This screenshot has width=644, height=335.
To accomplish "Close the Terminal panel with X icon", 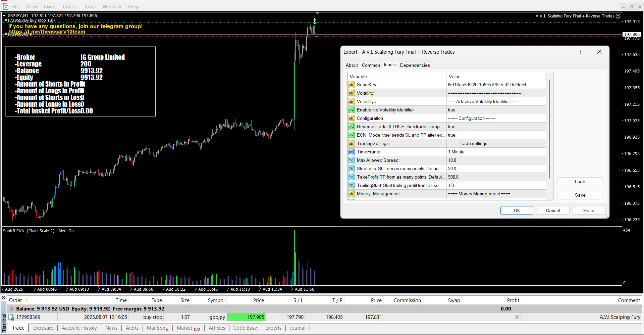I will 3,298.
